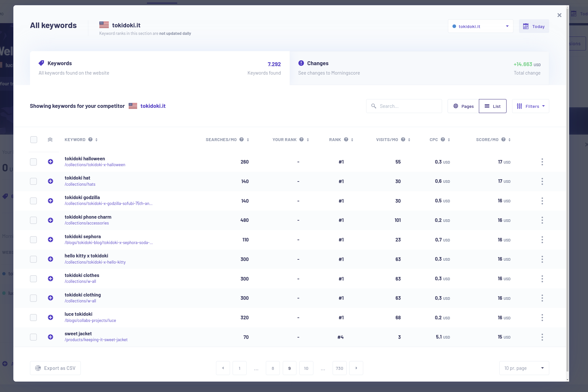Viewport: 588px width, 392px height.
Task: Check the tokidoki godzilla row checkbox
Action: click(x=34, y=201)
